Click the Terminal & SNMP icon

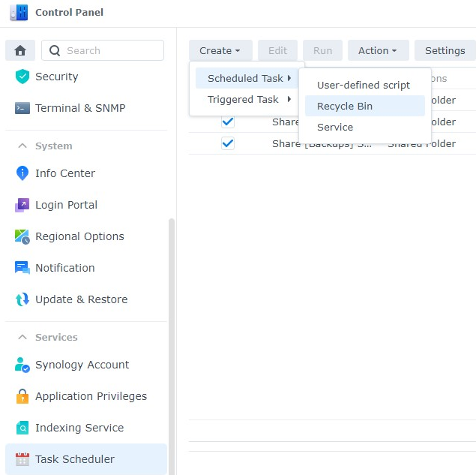coord(22,108)
